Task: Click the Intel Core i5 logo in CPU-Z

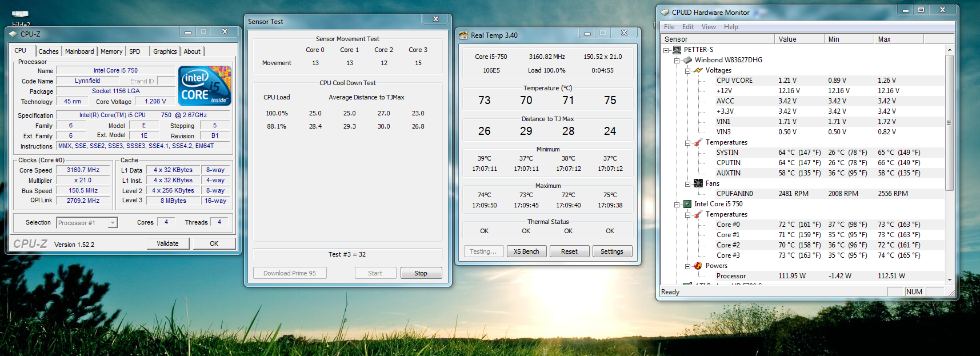Action: click(x=205, y=86)
